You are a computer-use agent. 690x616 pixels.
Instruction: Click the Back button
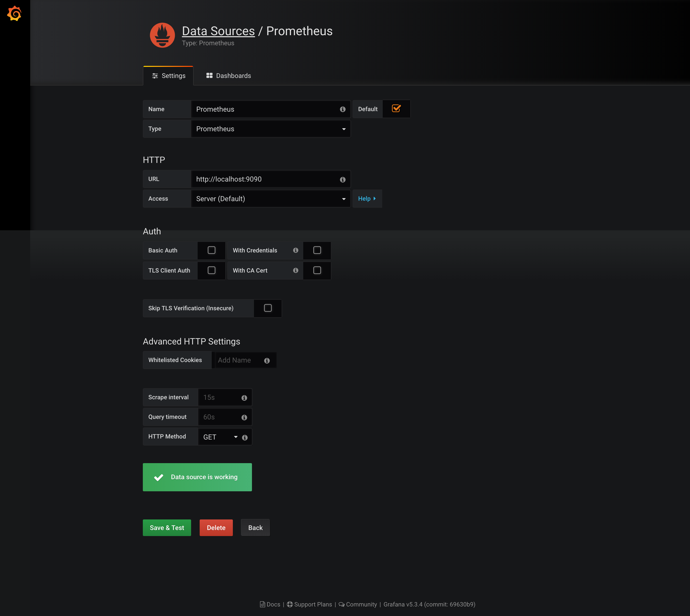click(x=255, y=528)
